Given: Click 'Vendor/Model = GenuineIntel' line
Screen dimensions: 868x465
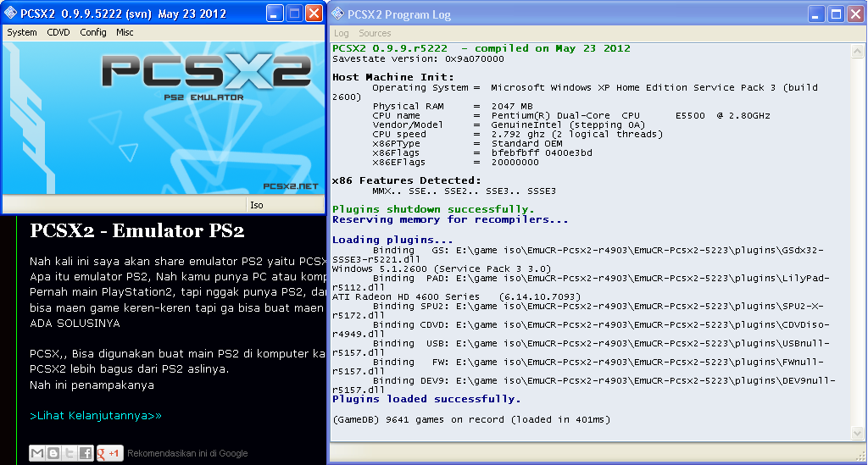Looking at the screenshot, I should tap(509, 125).
